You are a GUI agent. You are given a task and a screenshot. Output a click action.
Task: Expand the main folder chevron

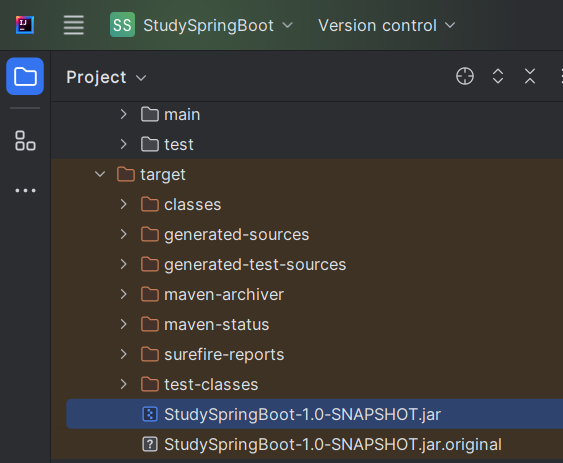click(x=124, y=114)
